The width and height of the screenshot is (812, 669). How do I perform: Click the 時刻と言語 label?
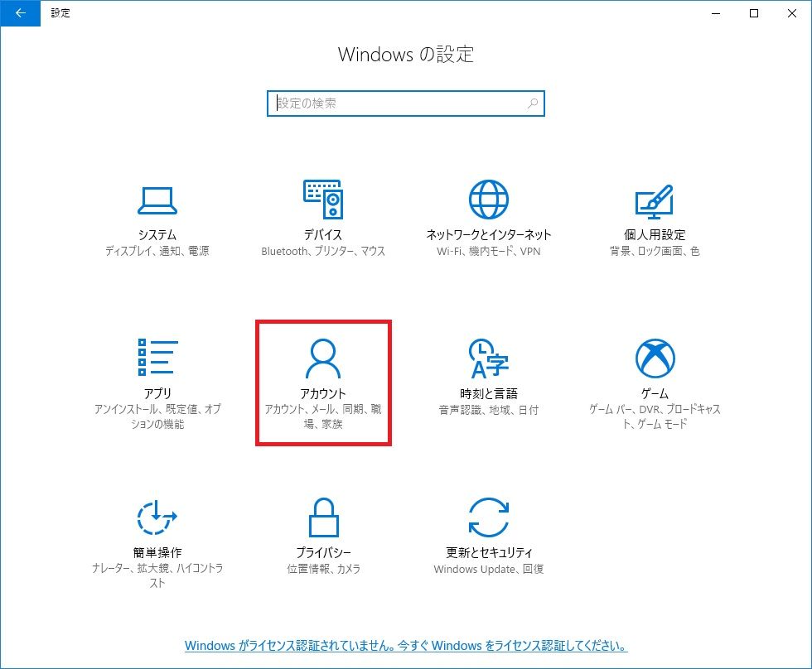coord(488,394)
